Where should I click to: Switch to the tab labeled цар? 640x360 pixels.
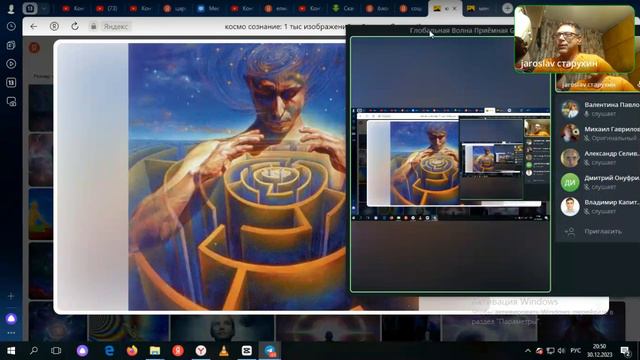click(x=174, y=9)
